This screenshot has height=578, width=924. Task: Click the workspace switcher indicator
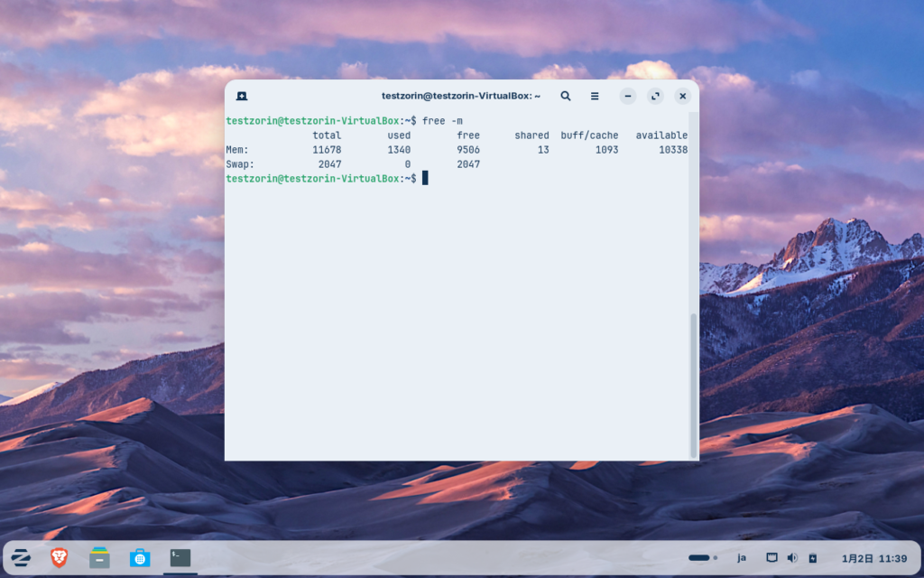pos(702,558)
